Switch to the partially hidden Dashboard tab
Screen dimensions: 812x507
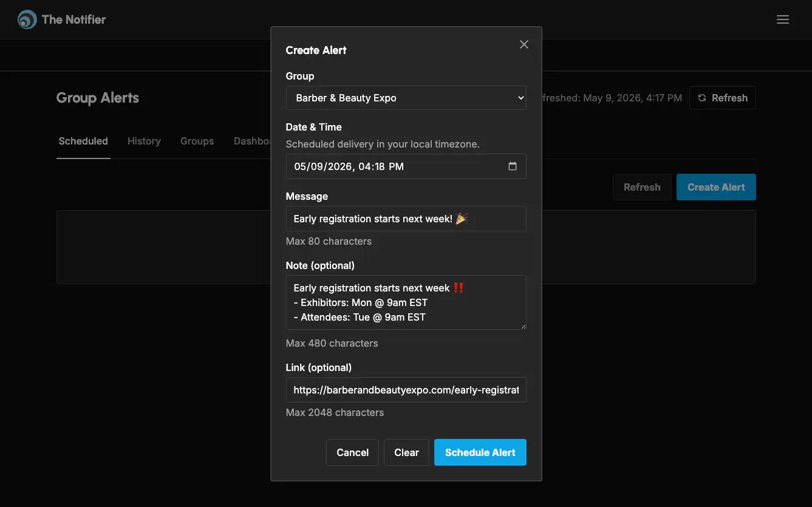pyautogui.click(x=251, y=141)
